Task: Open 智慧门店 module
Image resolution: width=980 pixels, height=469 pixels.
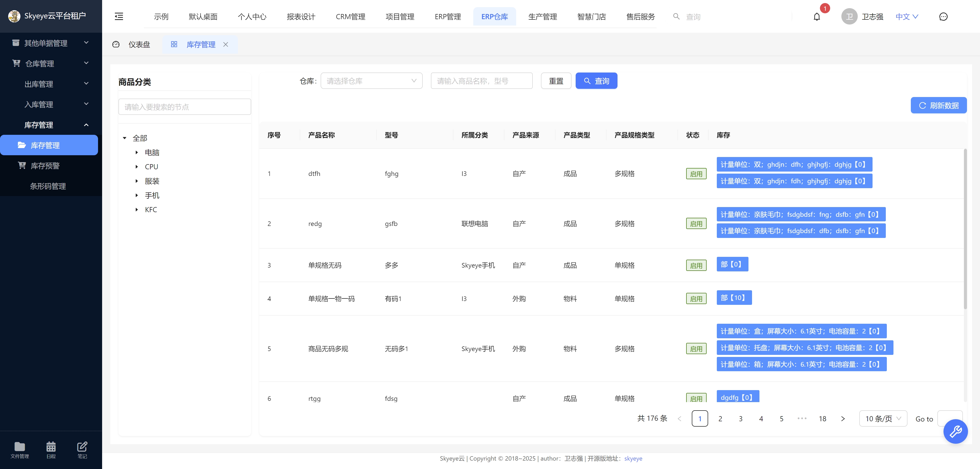Action: [x=591, y=17]
